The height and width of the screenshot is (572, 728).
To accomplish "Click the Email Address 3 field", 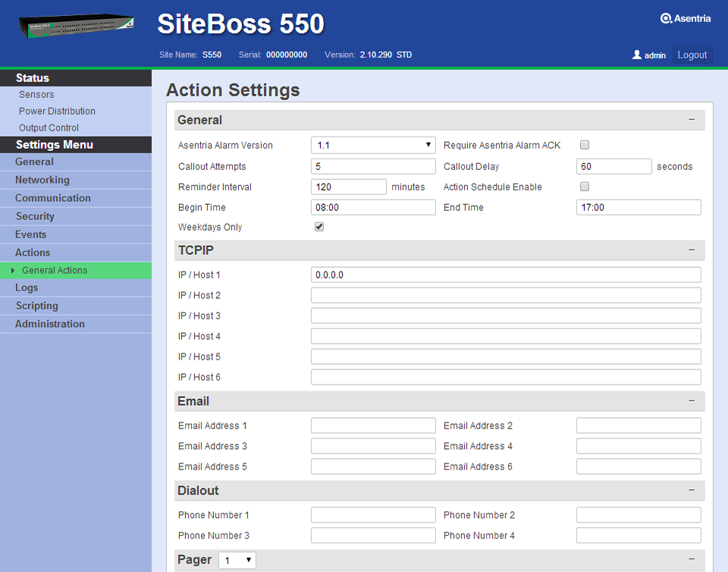I will (x=373, y=446).
